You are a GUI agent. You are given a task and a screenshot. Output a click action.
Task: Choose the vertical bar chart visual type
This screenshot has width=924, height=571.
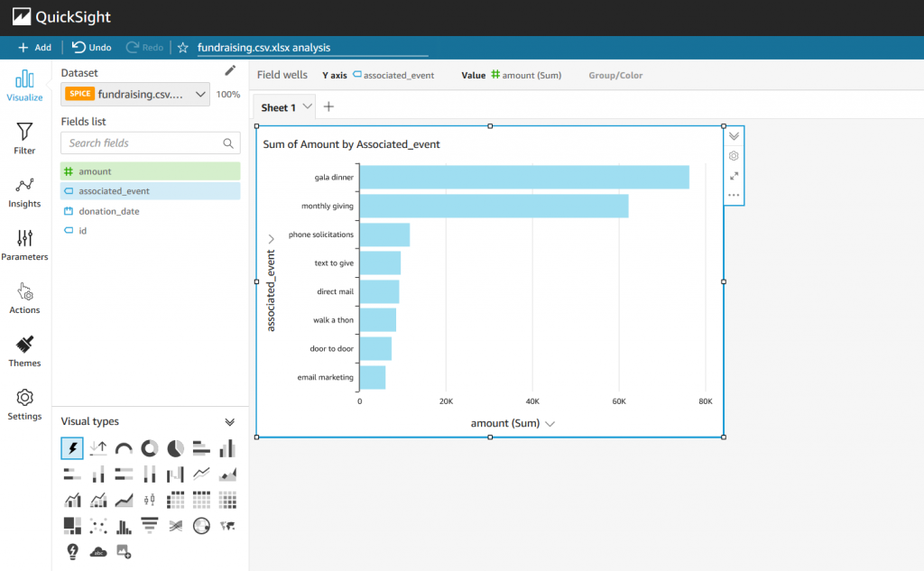tap(227, 448)
